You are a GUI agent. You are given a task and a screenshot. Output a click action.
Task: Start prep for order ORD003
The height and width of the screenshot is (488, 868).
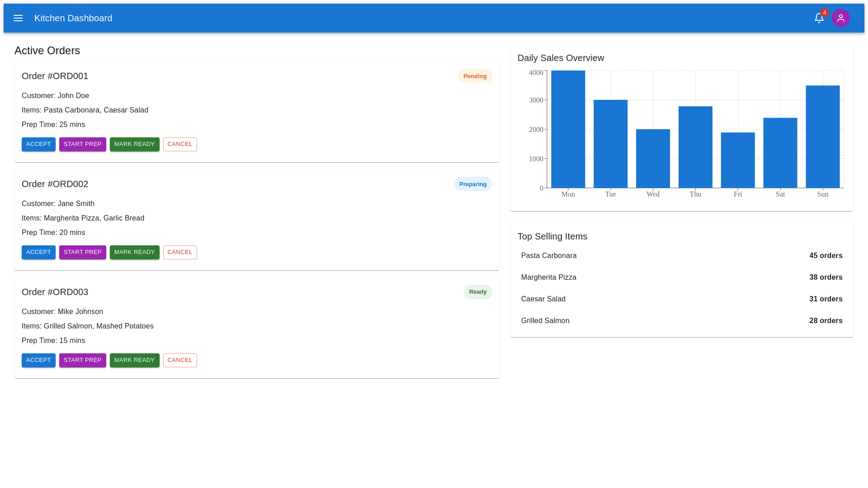pyautogui.click(x=82, y=360)
